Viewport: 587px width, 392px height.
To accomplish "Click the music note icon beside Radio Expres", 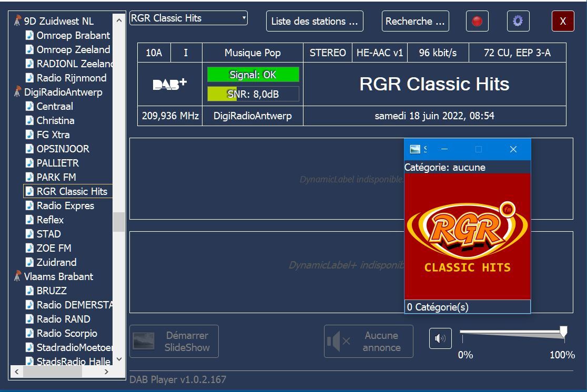I will [x=29, y=205].
